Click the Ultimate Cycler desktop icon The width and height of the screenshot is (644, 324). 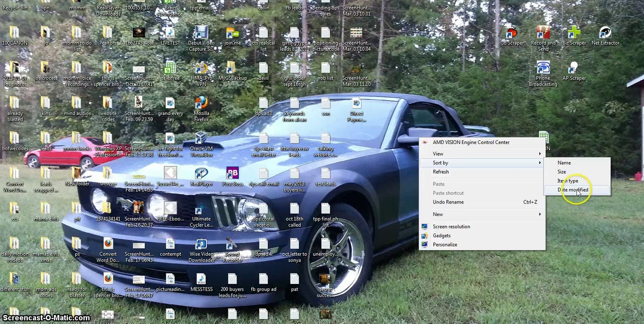click(201, 215)
